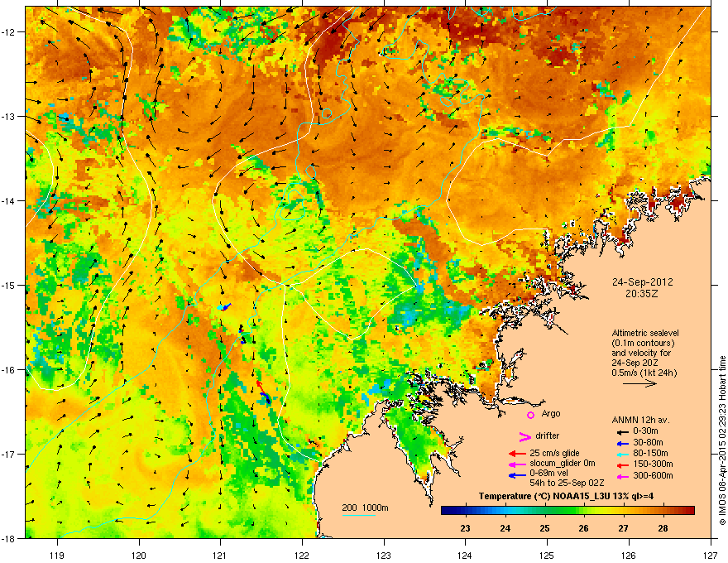
Task: Click the dark red end of temperature bar
Action: click(690, 511)
